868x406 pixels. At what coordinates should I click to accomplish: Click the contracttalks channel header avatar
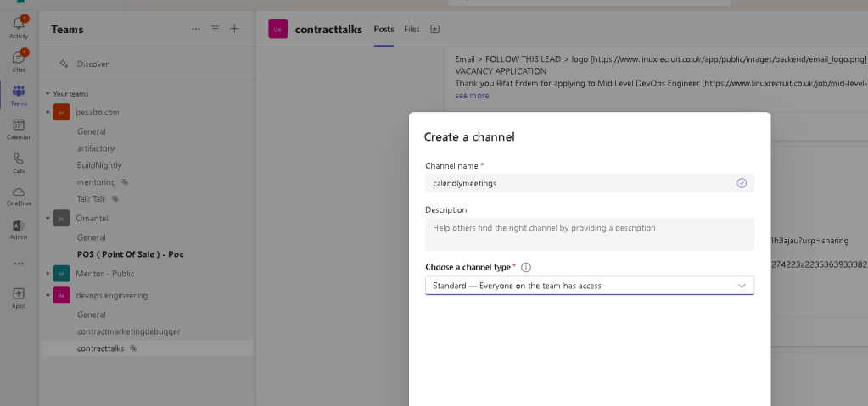tap(278, 29)
